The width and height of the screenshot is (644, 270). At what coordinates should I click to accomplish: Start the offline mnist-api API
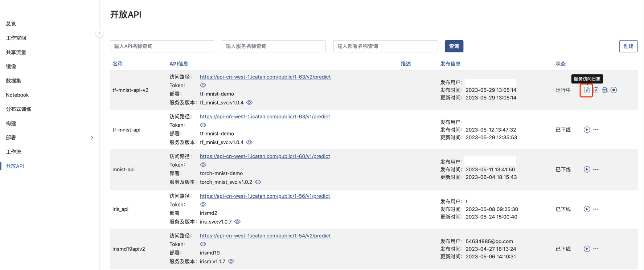coord(587,169)
